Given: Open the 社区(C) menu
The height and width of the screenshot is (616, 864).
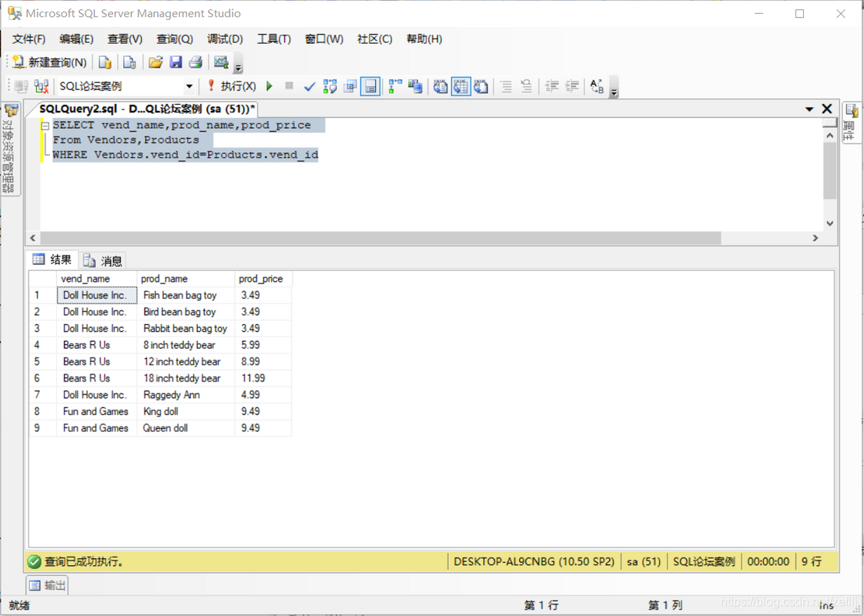Looking at the screenshot, I should (375, 39).
